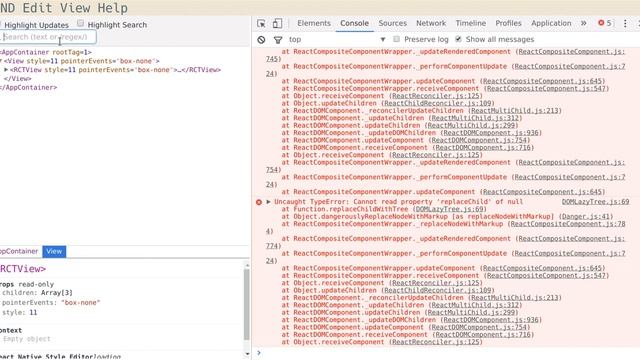The image size is (640, 360).
Task: Open the View menu
Action: (x=75, y=8)
